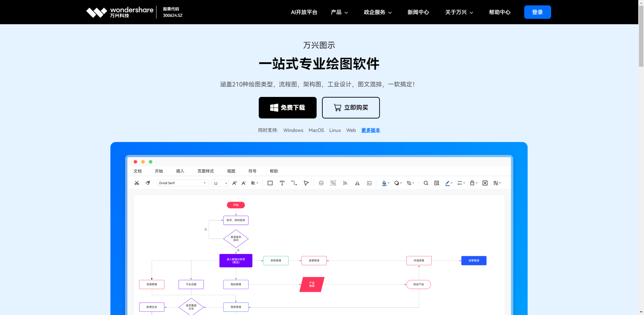Open the 新闻中心 nav item
The height and width of the screenshot is (315, 644).
pyautogui.click(x=418, y=12)
